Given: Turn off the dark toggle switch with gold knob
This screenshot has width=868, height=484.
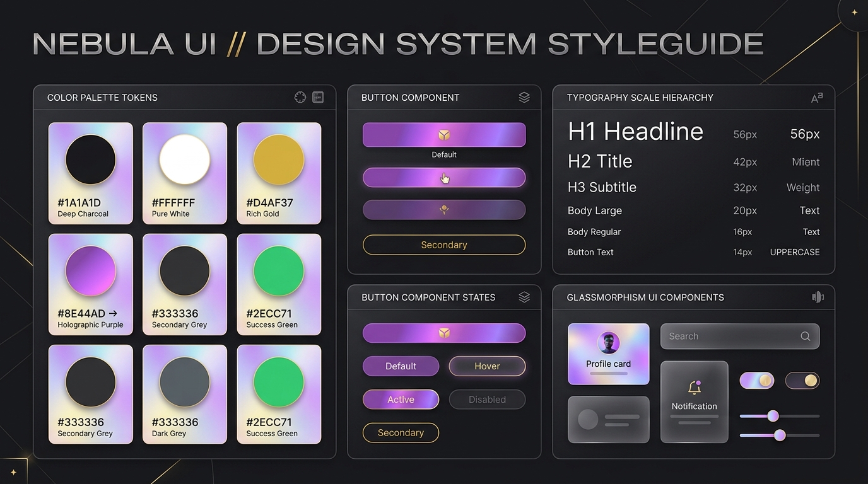Looking at the screenshot, I should pos(802,380).
